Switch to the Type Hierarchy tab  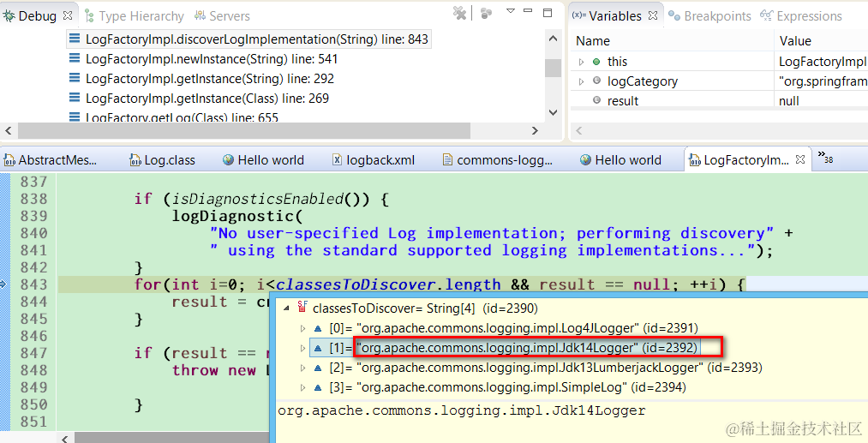click(x=134, y=16)
